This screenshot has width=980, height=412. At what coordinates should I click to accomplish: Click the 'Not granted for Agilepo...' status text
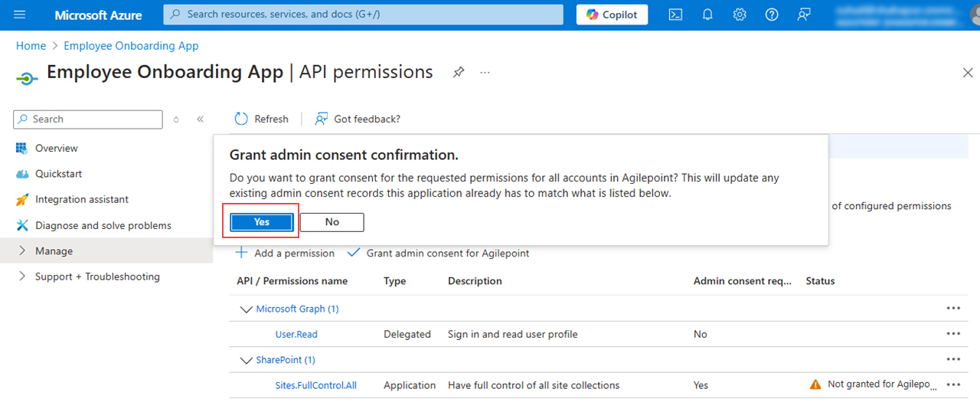(881, 384)
